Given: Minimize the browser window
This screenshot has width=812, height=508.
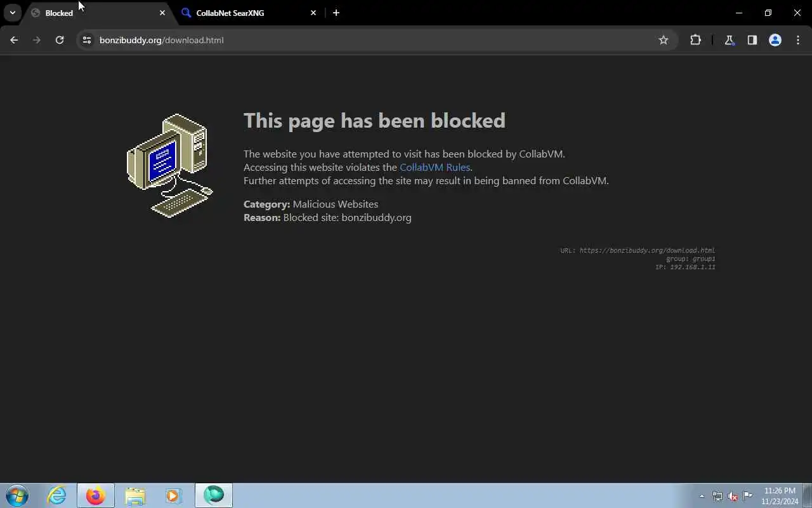Looking at the screenshot, I should point(739,13).
